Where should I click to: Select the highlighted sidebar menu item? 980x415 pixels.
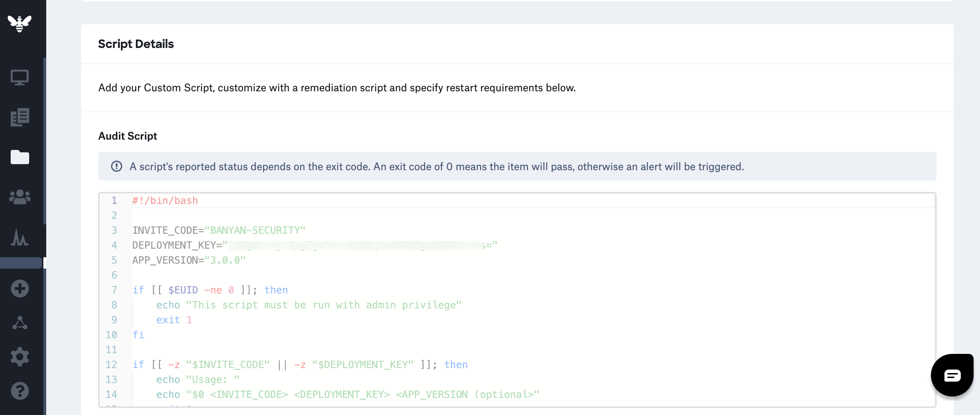point(21,263)
